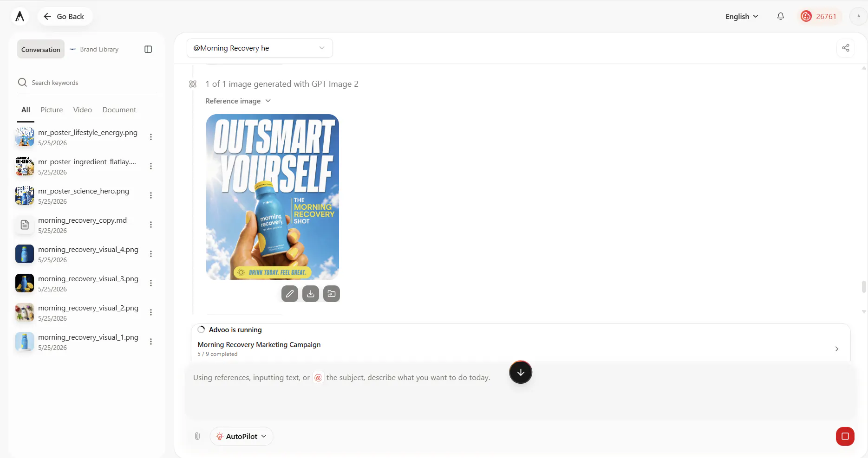The width and height of the screenshot is (868, 458).
Task: Select the morning_recovery_visual_4.png file name
Action: 88,250
